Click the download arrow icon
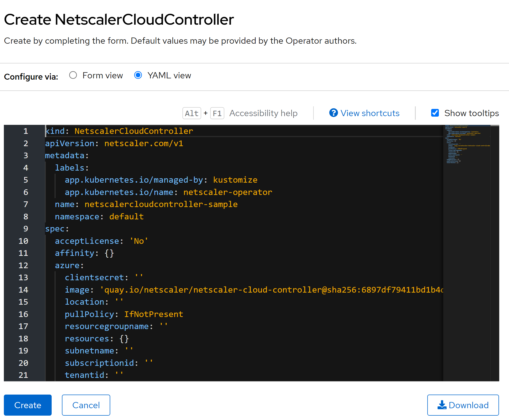Image resolution: width=509 pixels, height=420 pixels. coord(442,405)
